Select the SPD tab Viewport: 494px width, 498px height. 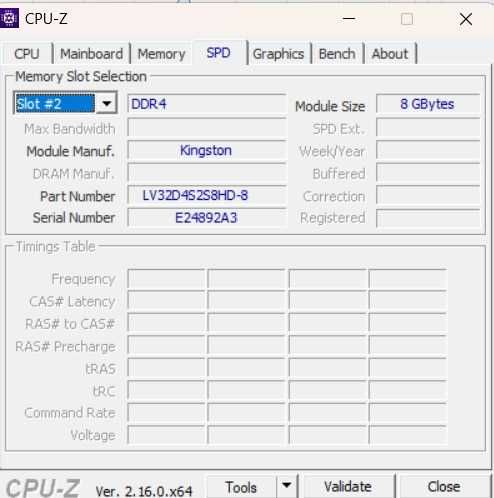click(219, 53)
